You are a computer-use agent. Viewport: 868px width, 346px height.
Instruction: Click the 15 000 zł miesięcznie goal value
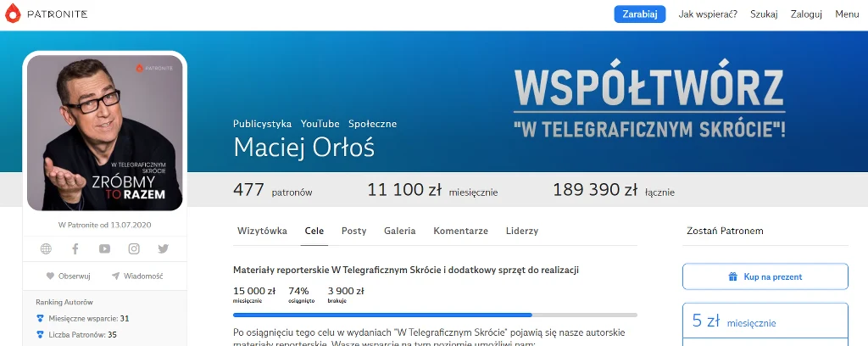click(254, 294)
